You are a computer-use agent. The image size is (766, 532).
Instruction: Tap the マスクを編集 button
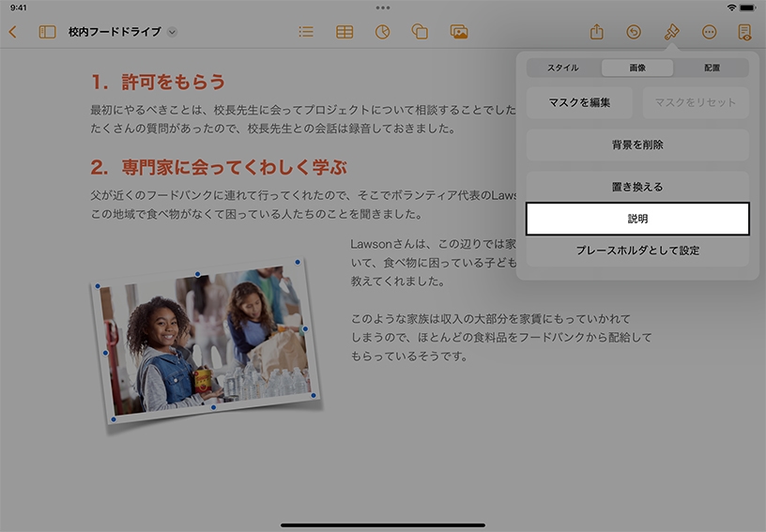pyautogui.click(x=579, y=102)
